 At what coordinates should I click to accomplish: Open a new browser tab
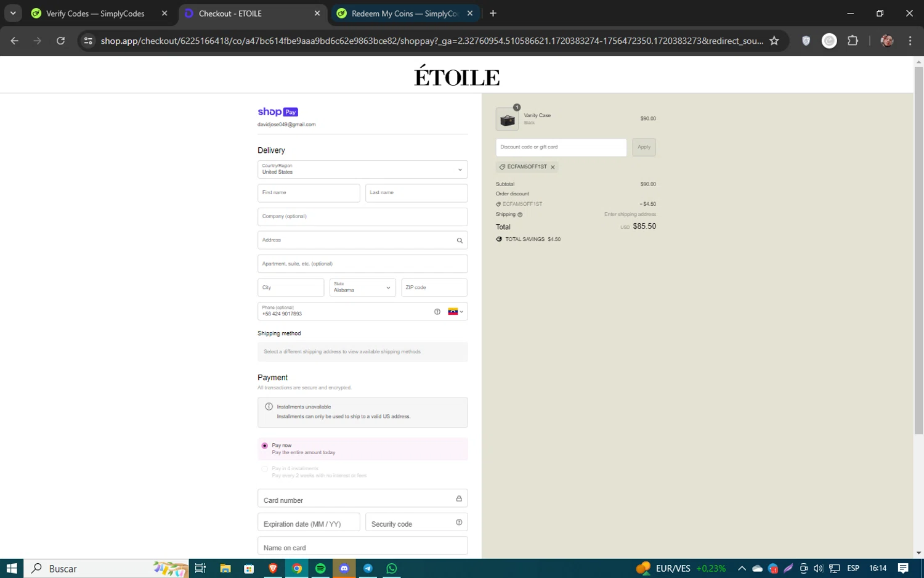493,13
